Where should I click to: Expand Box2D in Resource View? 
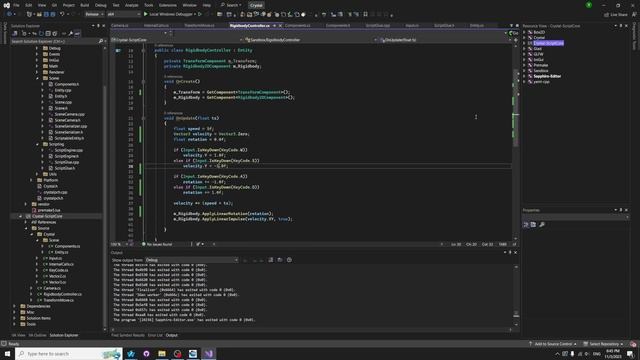[x=524, y=32]
